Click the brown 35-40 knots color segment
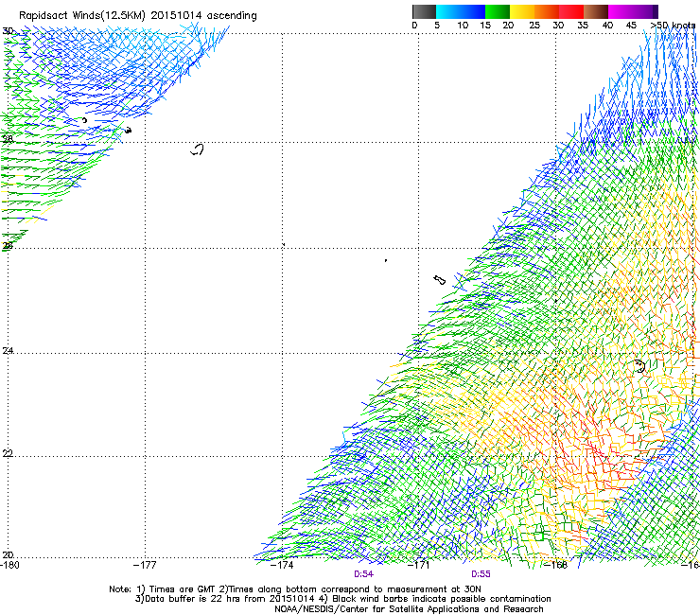 click(x=596, y=11)
